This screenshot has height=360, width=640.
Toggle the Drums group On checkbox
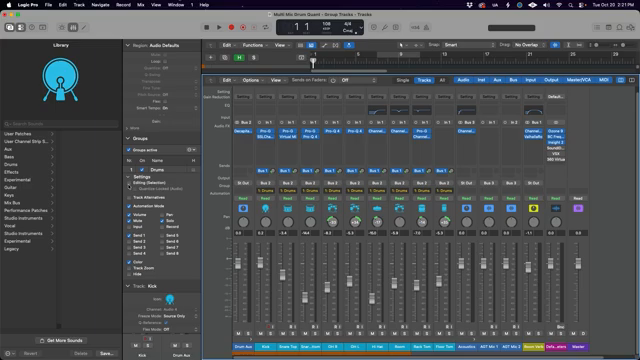click(x=142, y=169)
